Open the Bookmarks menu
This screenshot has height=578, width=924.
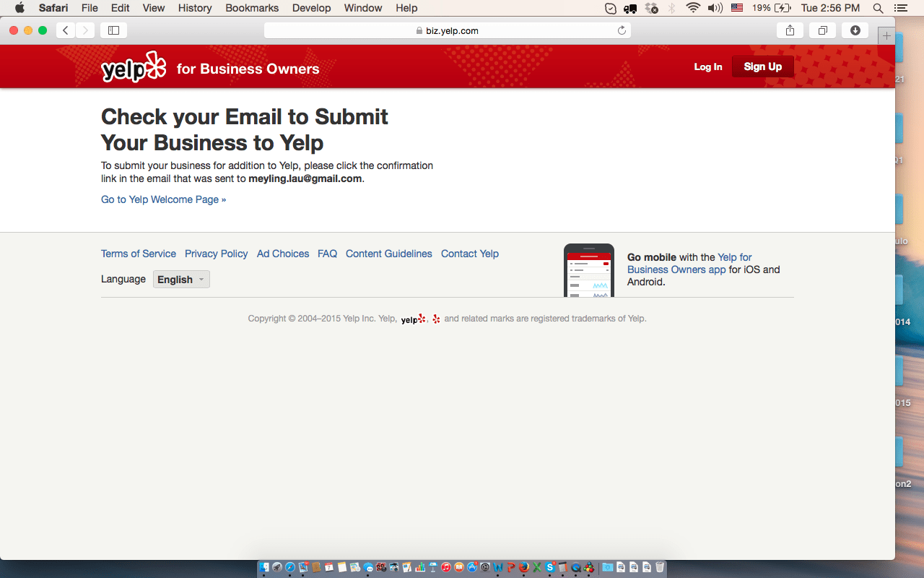[252, 8]
